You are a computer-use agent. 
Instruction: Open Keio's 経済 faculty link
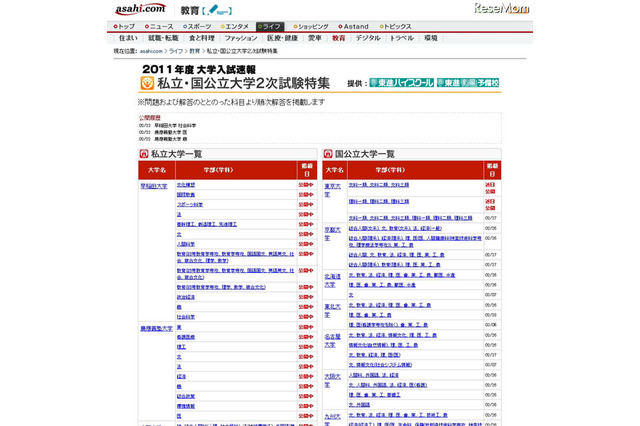coord(181,376)
